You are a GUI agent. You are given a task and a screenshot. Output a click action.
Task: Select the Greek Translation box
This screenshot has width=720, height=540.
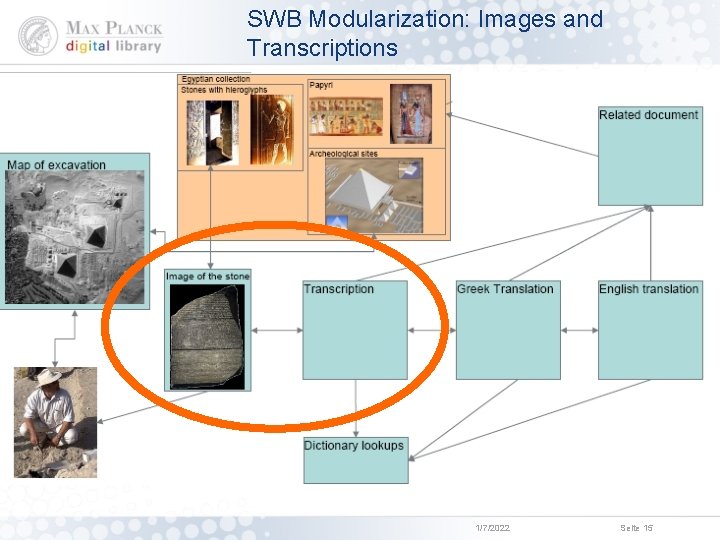pos(508,330)
